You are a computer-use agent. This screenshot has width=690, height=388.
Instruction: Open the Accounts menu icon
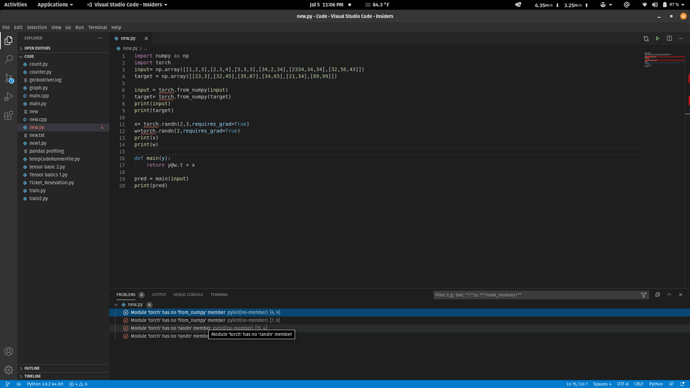(8, 351)
